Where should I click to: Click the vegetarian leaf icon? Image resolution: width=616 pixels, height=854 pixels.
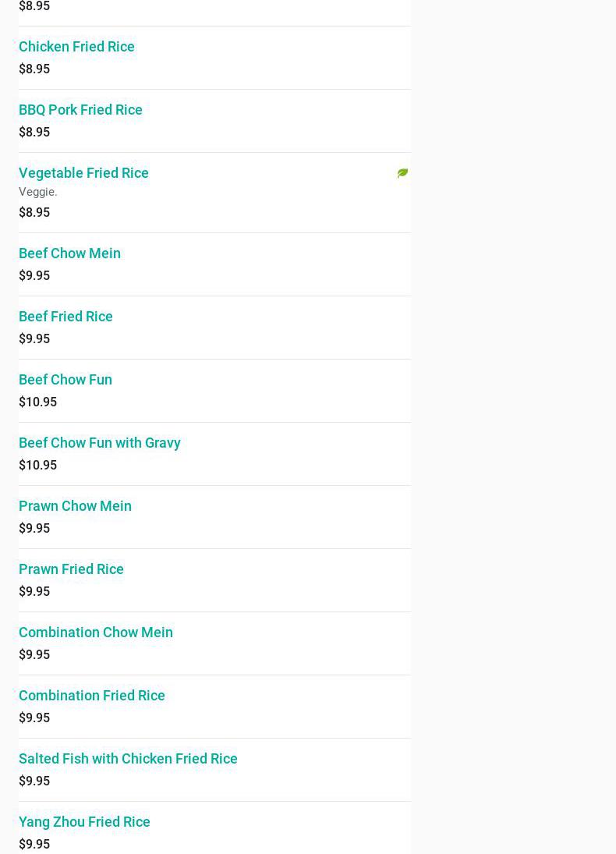(x=402, y=173)
